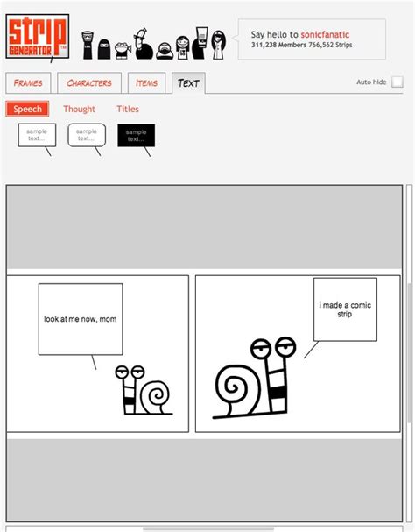
Task: Visit the sonicfanatic member link
Action: click(325, 34)
